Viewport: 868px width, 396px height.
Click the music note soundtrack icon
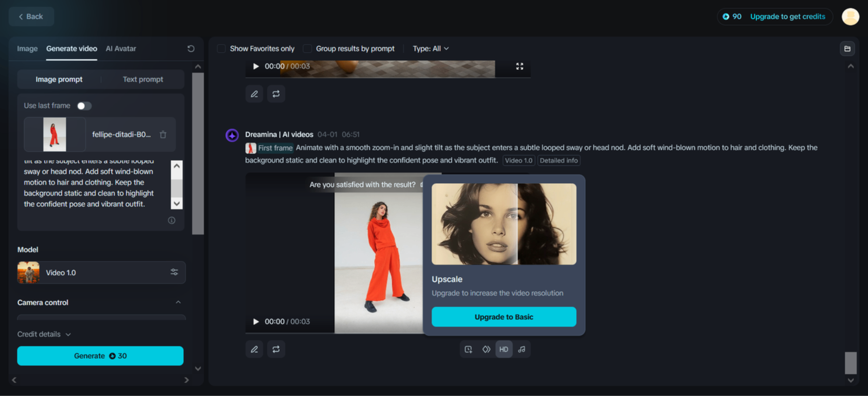[522, 349]
